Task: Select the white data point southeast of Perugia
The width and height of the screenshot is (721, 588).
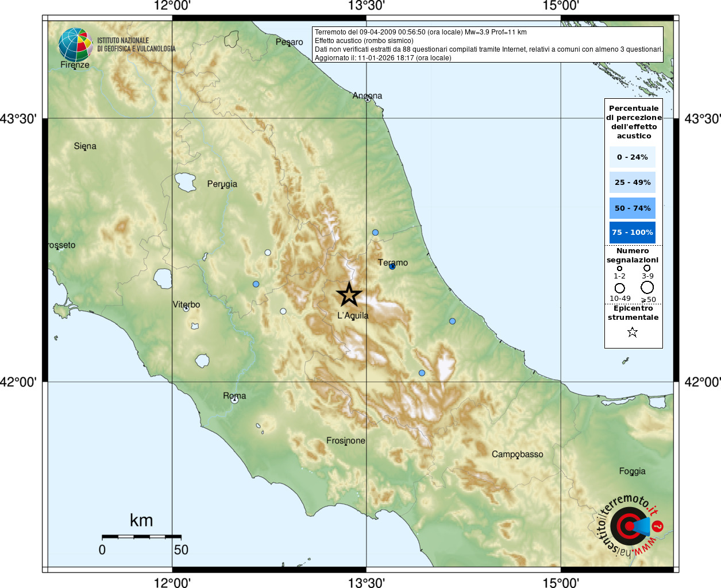Action: [268, 253]
